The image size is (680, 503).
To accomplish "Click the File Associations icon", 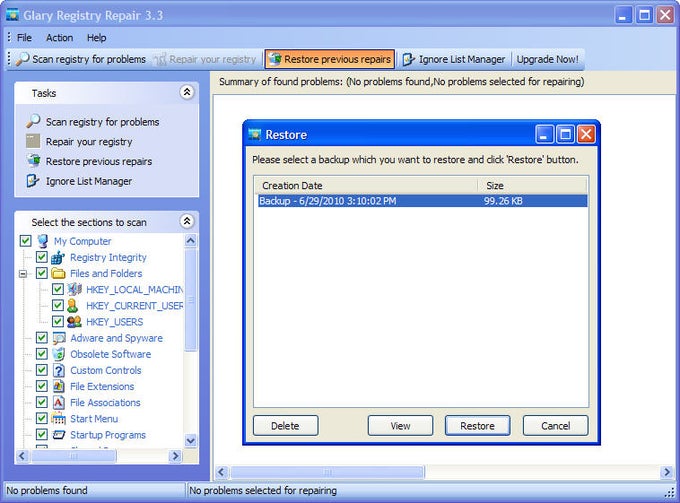I will coord(59,402).
